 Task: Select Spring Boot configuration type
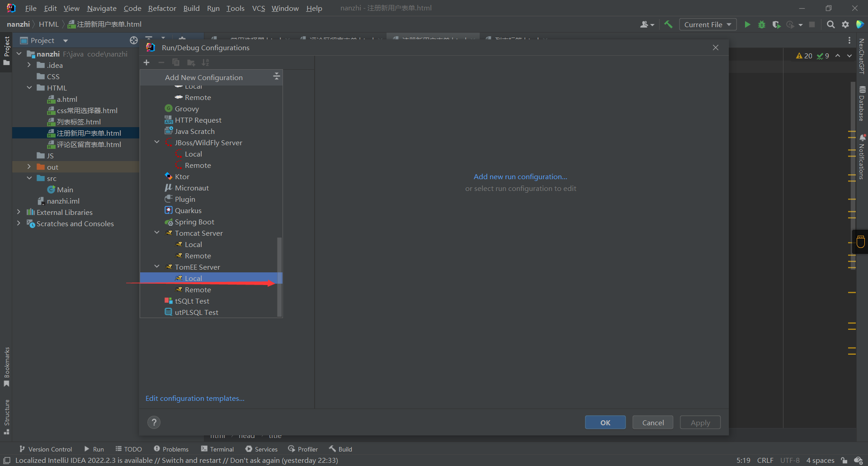(189, 222)
